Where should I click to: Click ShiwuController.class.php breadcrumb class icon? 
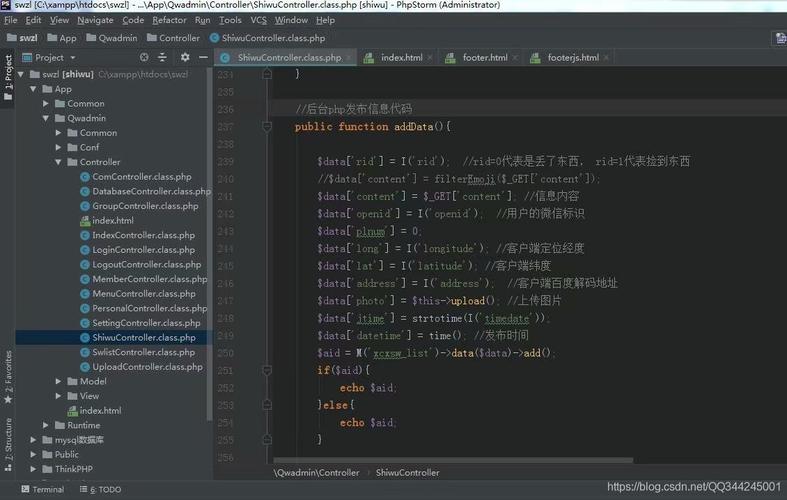[x=214, y=38]
